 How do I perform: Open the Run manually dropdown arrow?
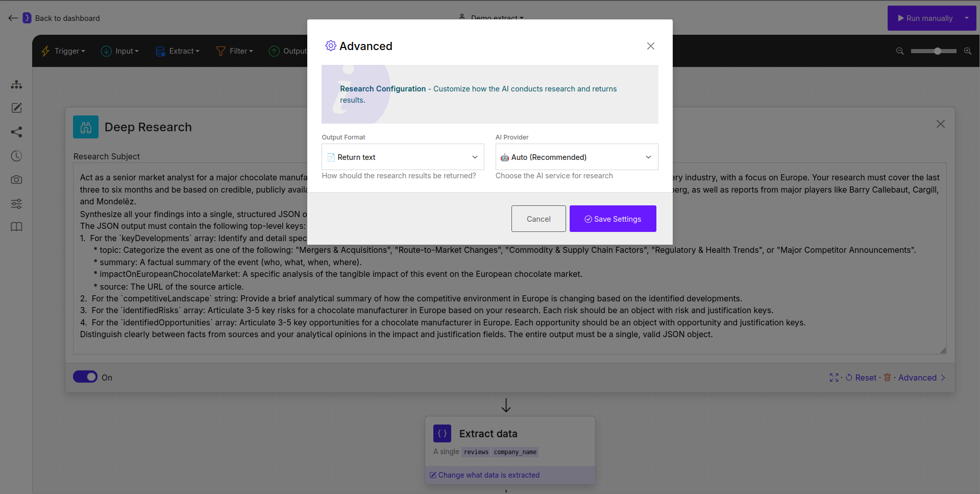point(966,18)
